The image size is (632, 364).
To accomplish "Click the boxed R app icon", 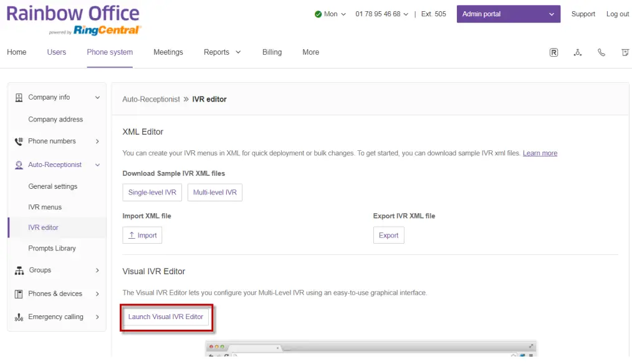I will [x=553, y=52].
